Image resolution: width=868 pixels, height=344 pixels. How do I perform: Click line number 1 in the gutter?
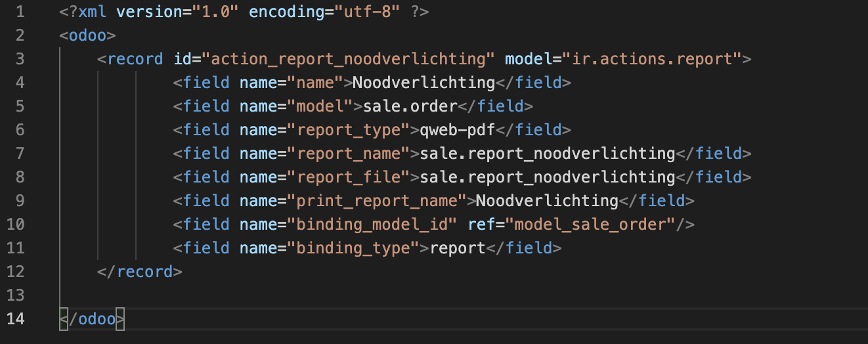[20, 11]
